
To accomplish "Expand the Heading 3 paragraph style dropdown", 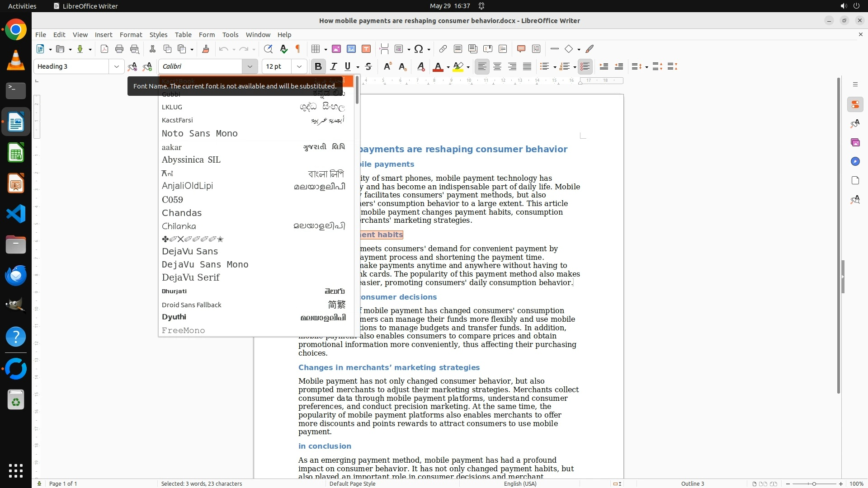I will pos(117,67).
